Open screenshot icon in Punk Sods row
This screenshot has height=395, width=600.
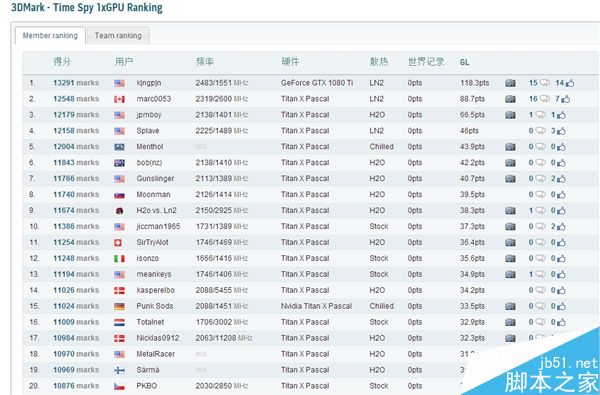(x=510, y=306)
